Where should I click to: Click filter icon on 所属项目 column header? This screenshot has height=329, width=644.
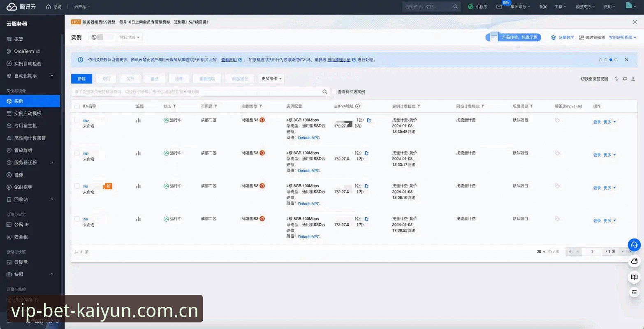(x=531, y=106)
